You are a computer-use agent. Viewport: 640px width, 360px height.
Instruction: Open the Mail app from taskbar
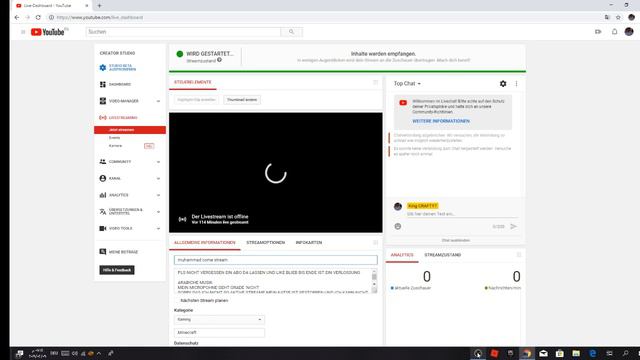click(544, 353)
